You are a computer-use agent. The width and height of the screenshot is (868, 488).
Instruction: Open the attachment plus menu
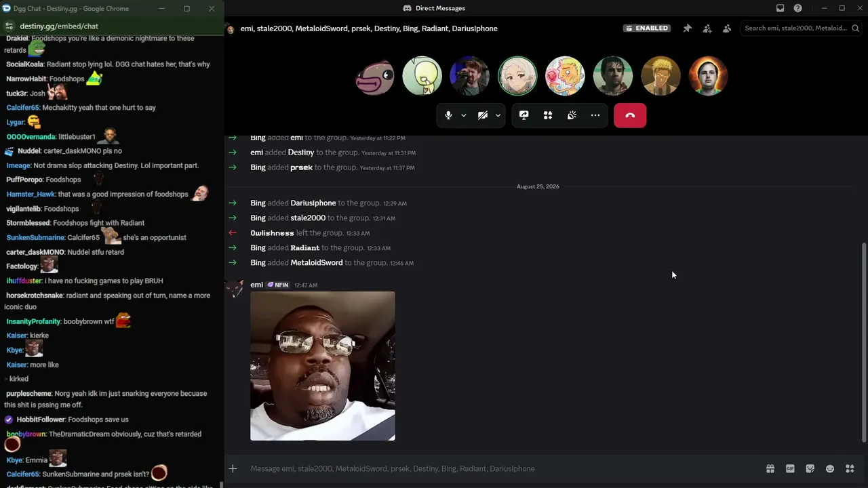point(233,468)
